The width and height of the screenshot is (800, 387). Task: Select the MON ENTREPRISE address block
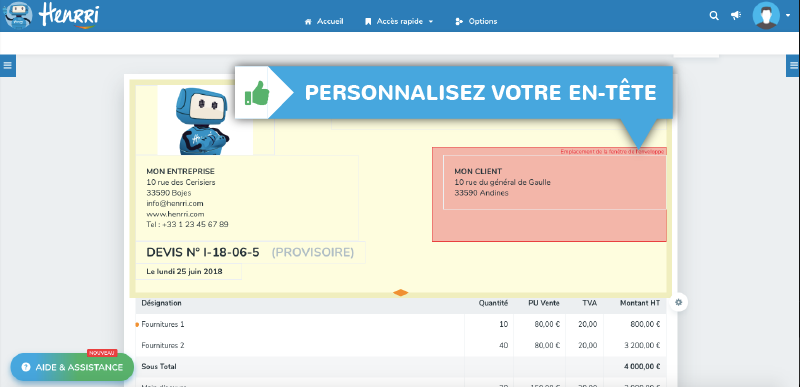pos(247,198)
